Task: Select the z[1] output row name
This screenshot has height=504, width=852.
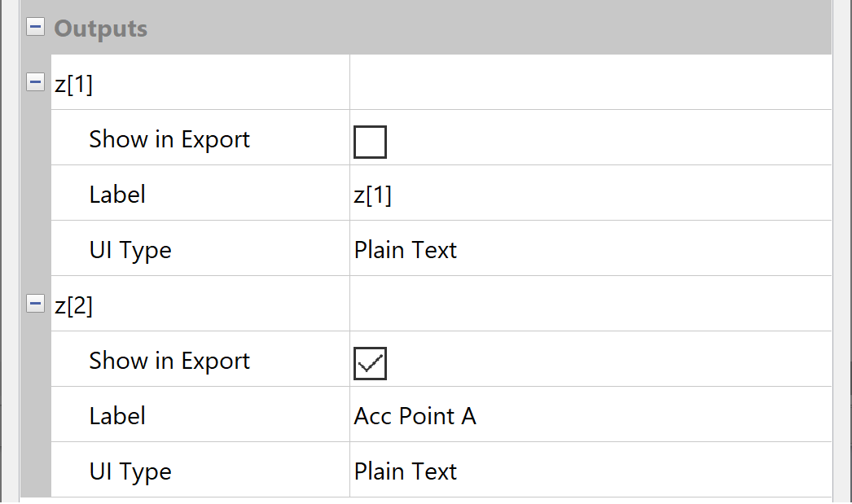Action: click(x=74, y=84)
